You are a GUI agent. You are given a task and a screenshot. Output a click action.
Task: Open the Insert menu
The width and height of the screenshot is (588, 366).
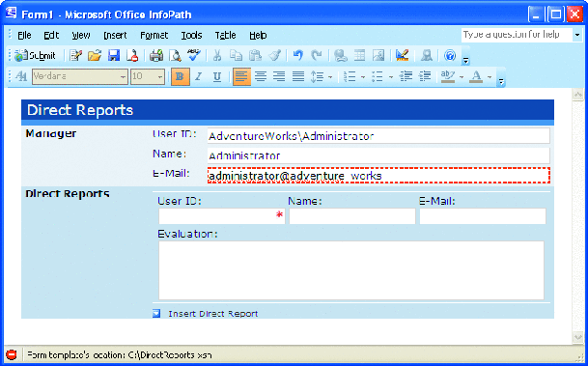point(115,36)
